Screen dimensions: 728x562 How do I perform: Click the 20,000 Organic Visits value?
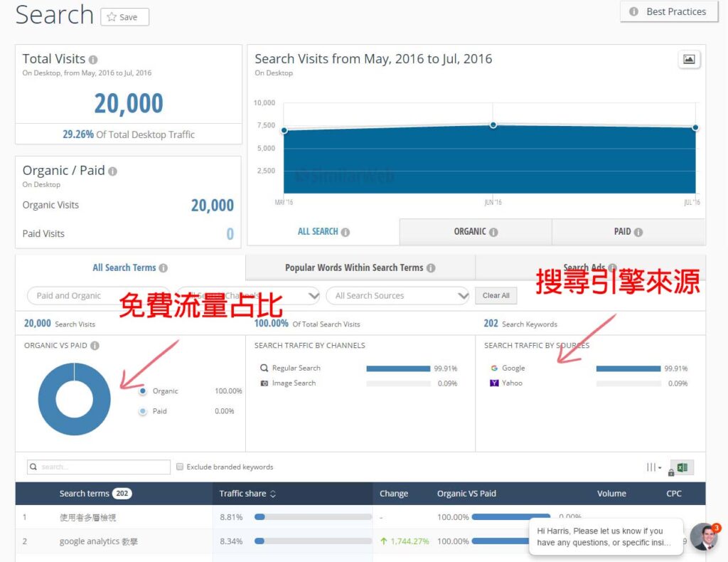click(212, 206)
